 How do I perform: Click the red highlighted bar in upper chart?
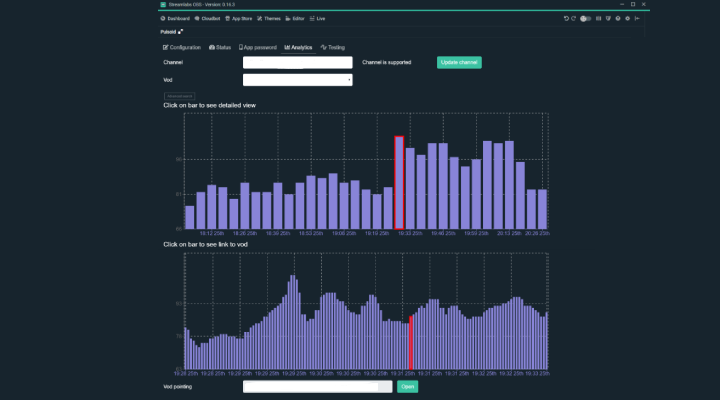399,183
